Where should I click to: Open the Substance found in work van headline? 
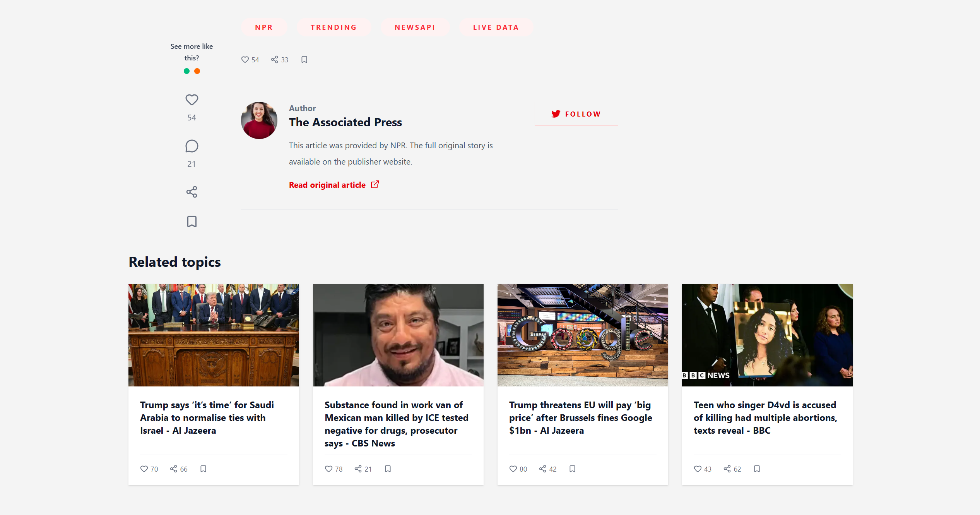tap(397, 424)
